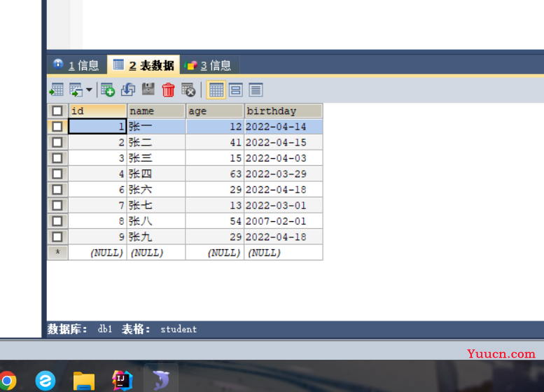Click the copy/import rows toolbar icon
The image size is (544, 392).
click(x=76, y=90)
